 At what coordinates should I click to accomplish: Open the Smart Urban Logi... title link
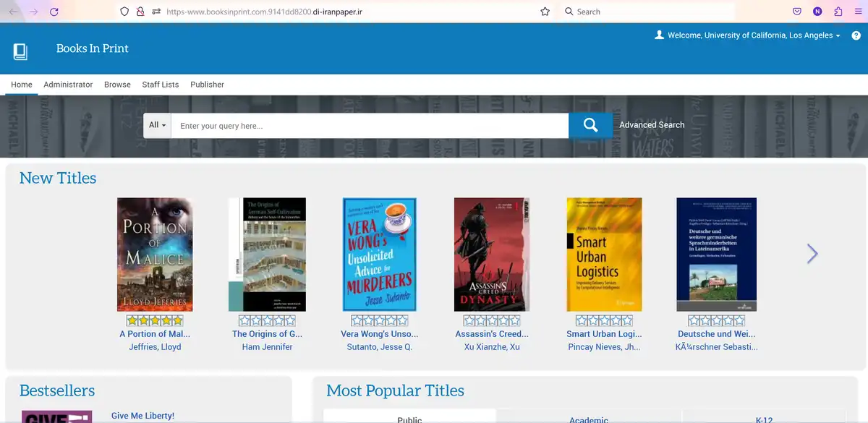pos(604,334)
